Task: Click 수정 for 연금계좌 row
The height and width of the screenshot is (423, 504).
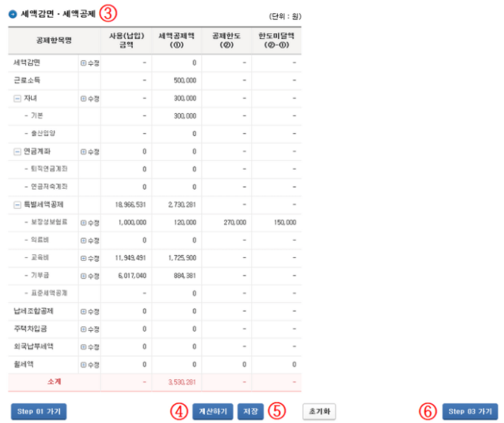Action: (x=90, y=152)
